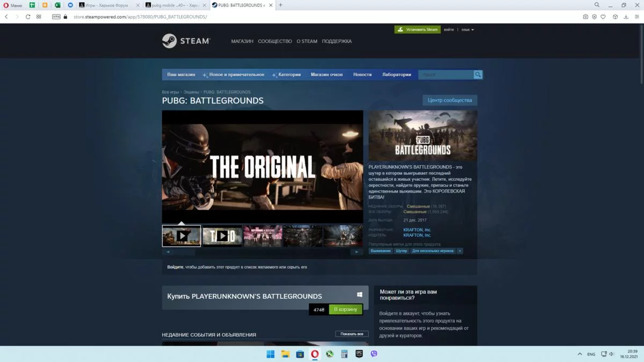Open KRAFTON, Inc. developer link
Image resolution: width=644 pixels, height=362 pixels.
tap(417, 230)
